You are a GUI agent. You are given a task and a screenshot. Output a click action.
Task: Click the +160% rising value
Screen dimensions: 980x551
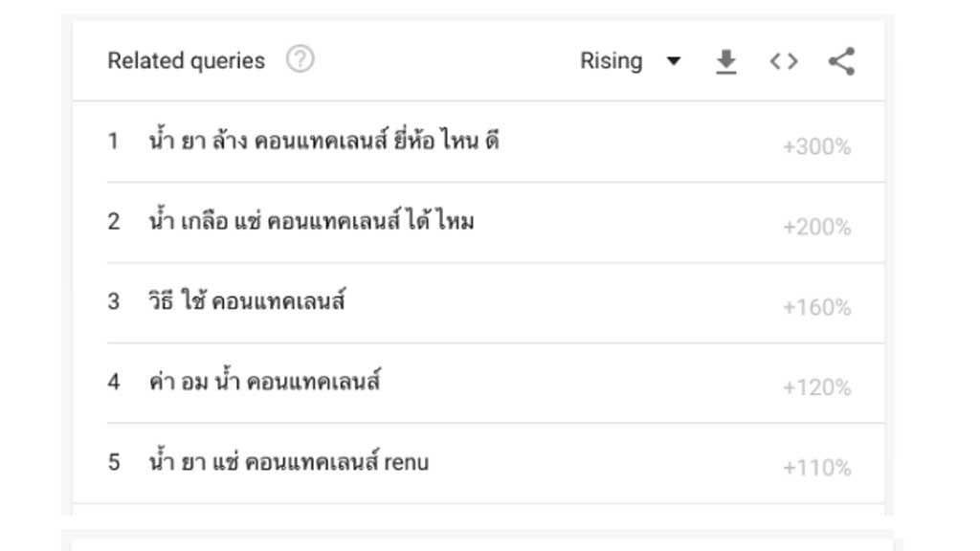click(816, 307)
